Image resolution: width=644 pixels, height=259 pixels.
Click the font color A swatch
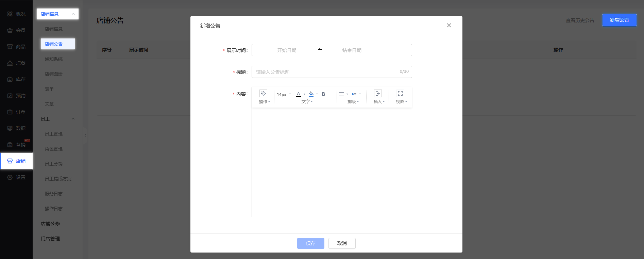click(x=299, y=94)
